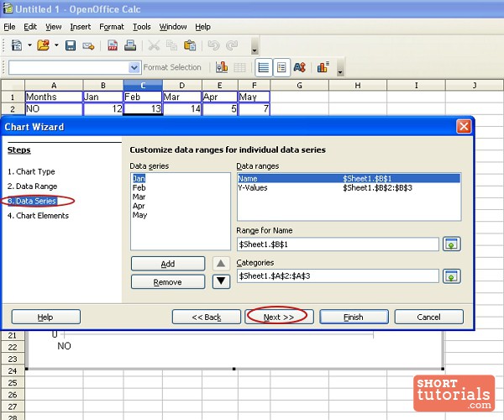
Task: Select step 3. Data Series
Action: click(32, 201)
